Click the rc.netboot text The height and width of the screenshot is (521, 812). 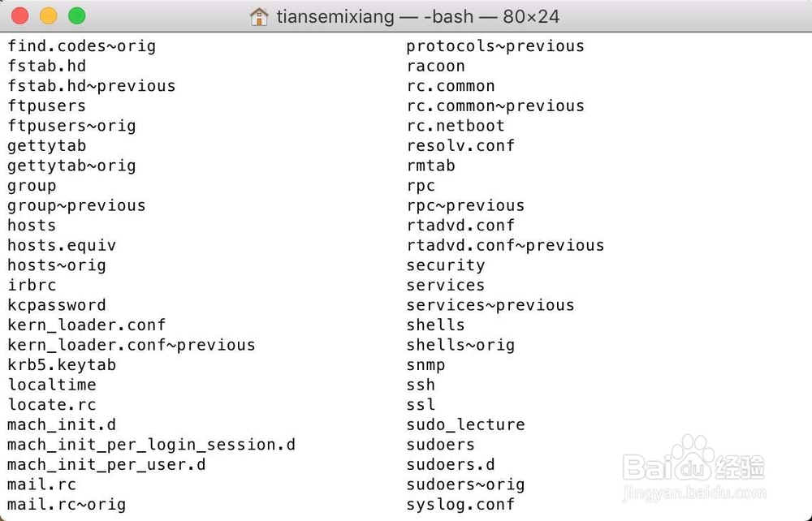point(456,126)
